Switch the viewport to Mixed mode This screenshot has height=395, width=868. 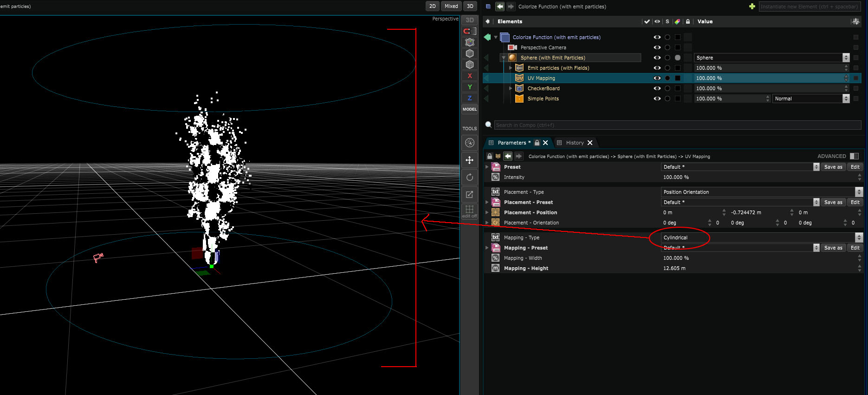click(451, 6)
